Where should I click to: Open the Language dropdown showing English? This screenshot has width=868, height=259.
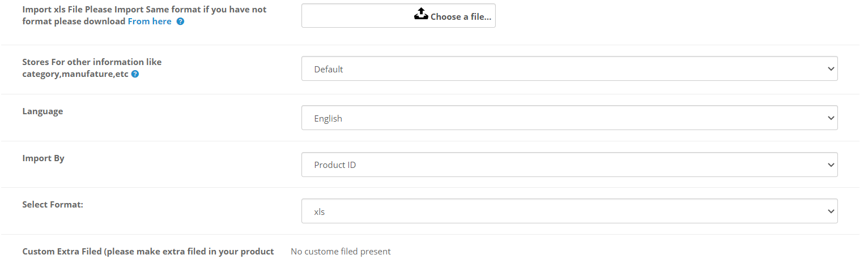[569, 118]
